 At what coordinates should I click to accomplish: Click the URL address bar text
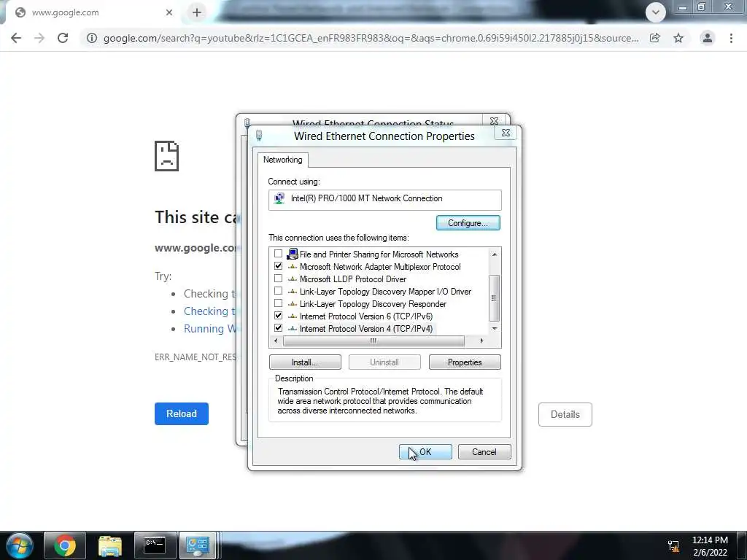click(371, 38)
